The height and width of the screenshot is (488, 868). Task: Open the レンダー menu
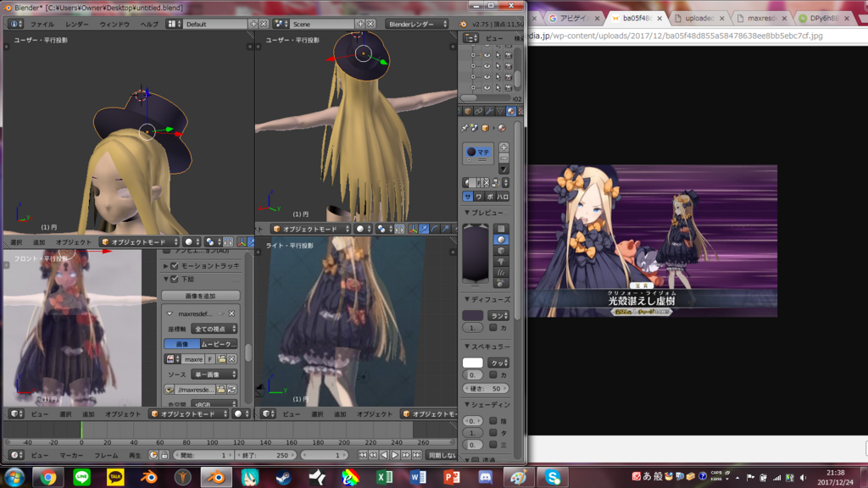click(76, 25)
